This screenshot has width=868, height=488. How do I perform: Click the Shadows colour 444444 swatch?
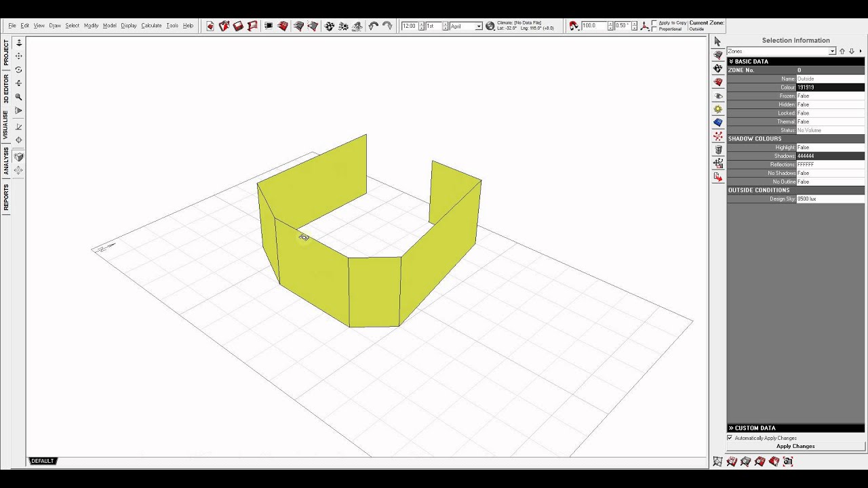point(831,156)
